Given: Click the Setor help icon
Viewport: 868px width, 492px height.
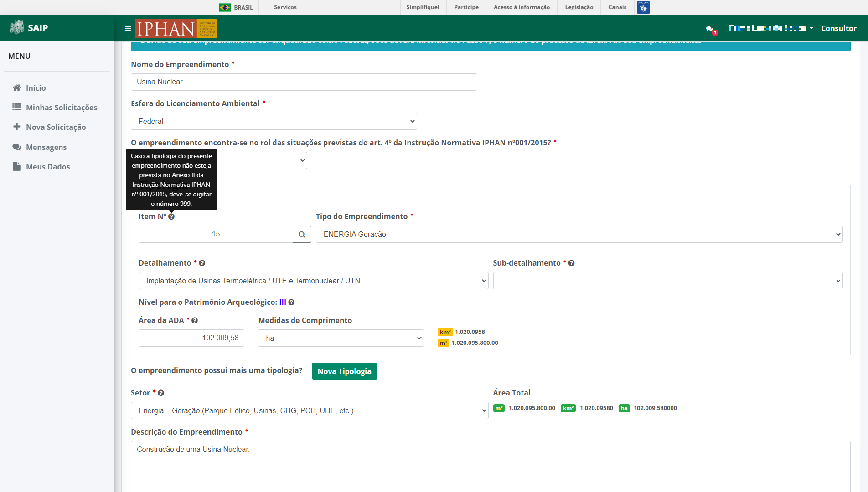Looking at the screenshot, I should coord(161,393).
